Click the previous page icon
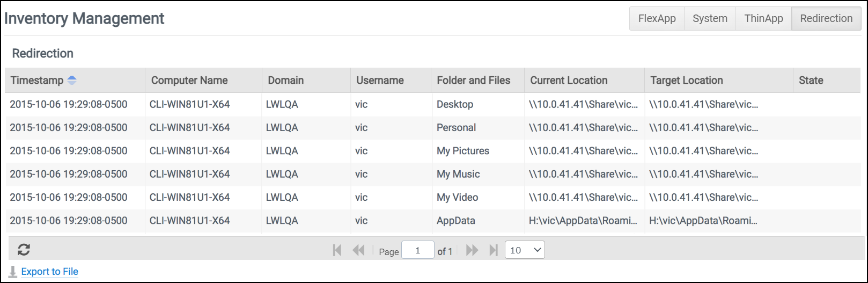The height and width of the screenshot is (283, 868). coord(358,250)
